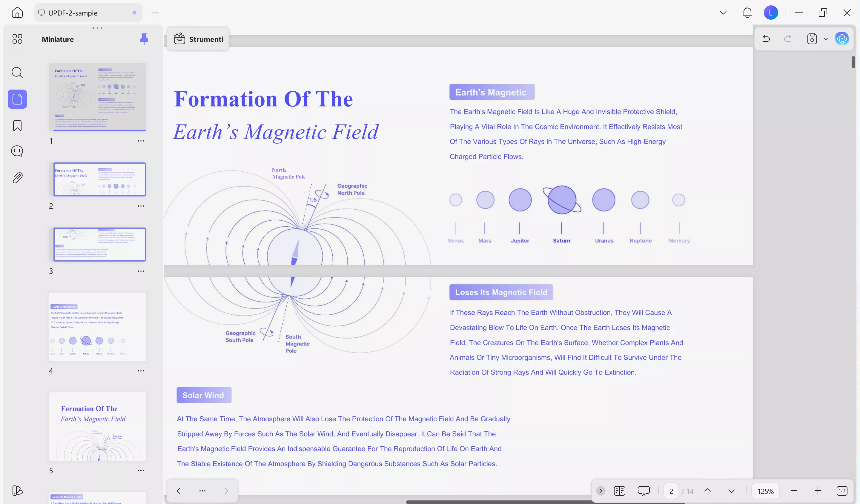Viewport: 860px width, 504px height.
Task: Set zoom to actual size 1:1
Action: click(842, 491)
